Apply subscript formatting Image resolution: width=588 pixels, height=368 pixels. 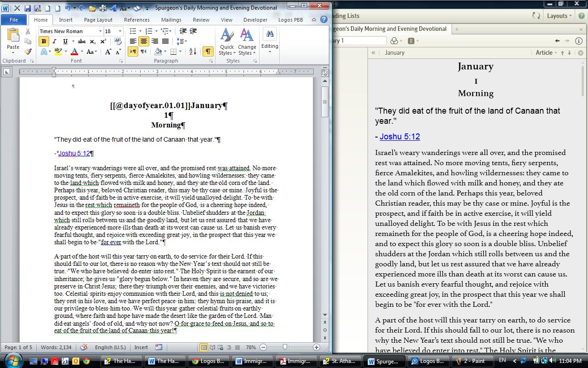(92, 41)
